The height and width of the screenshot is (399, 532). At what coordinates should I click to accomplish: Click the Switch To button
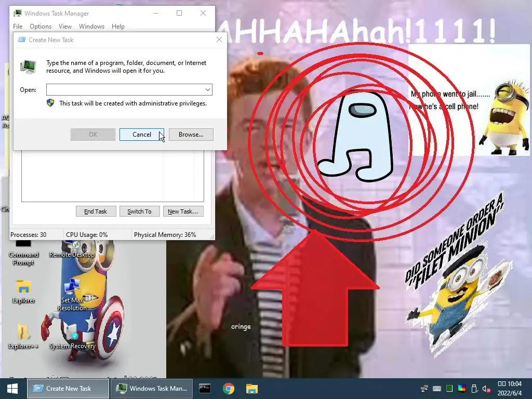coord(139,211)
